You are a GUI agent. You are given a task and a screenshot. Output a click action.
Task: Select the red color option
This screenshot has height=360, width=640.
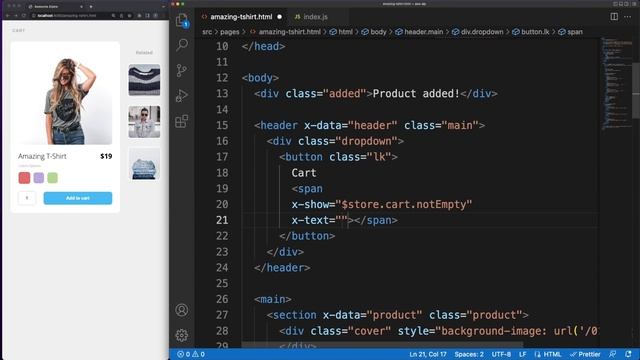pyautogui.click(x=24, y=178)
